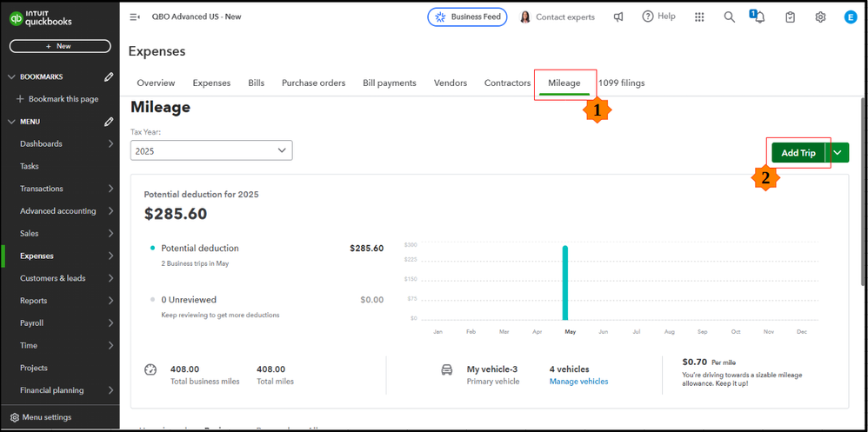
Task: Open the Tax Year 2025 dropdown
Action: pos(211,150)
